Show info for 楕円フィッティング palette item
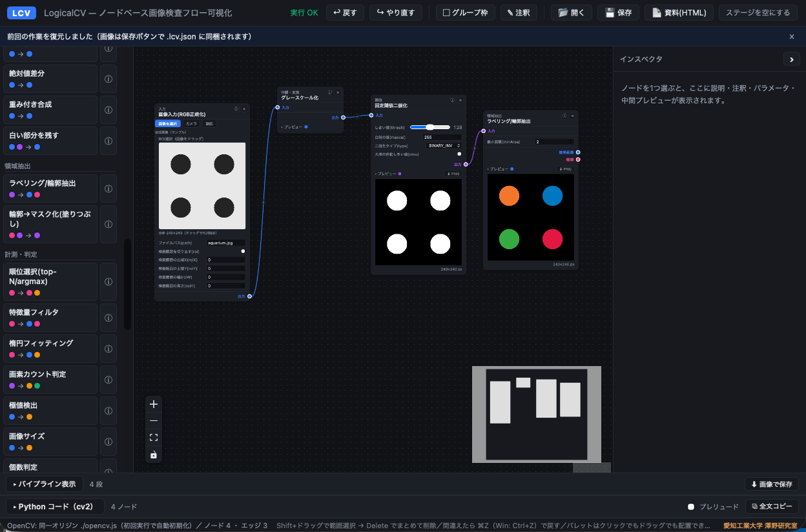The height and width of the screenshot is (532, 806). (x=108, y=349)
